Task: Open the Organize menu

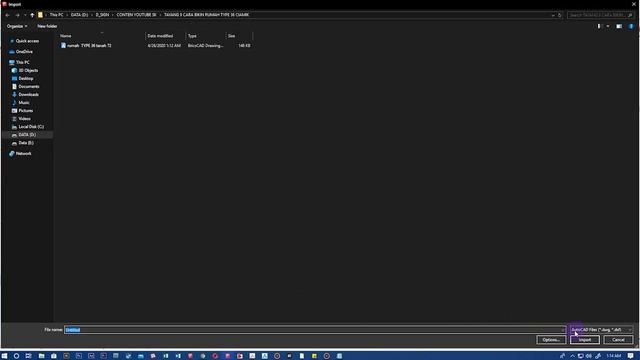Action: point(17,26)
